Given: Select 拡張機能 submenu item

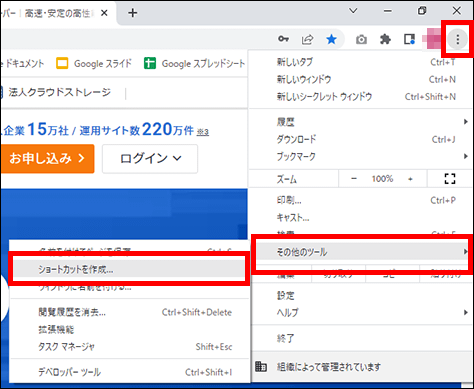Looking at the screenshot, I should point(130,330).
